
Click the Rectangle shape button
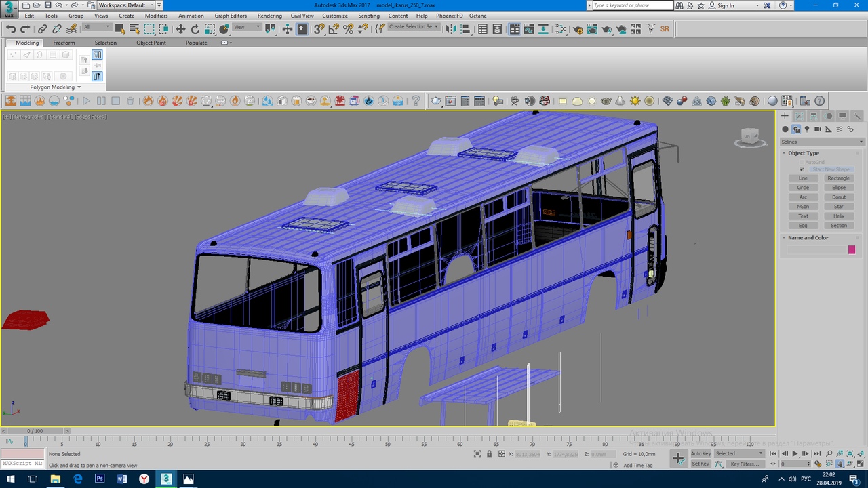[838, 178]
